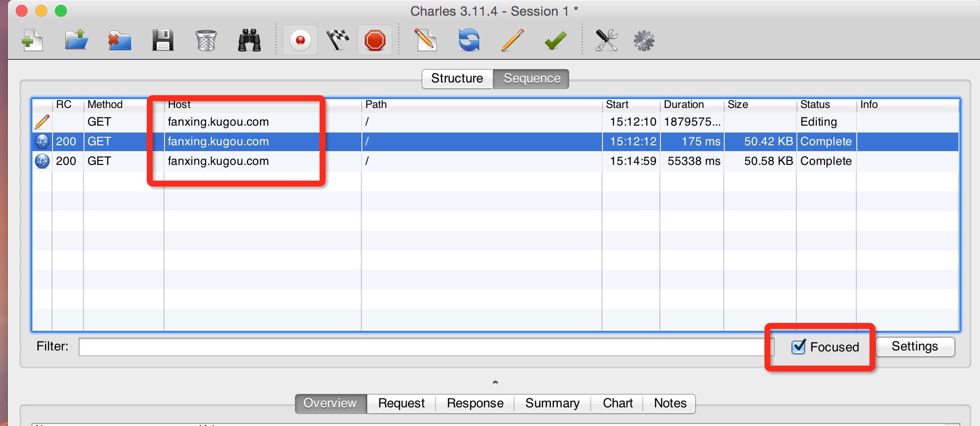This screenshot has height=426, width=980.
Task: Toggle recording with the red record button
Action: tap(300, 40)
